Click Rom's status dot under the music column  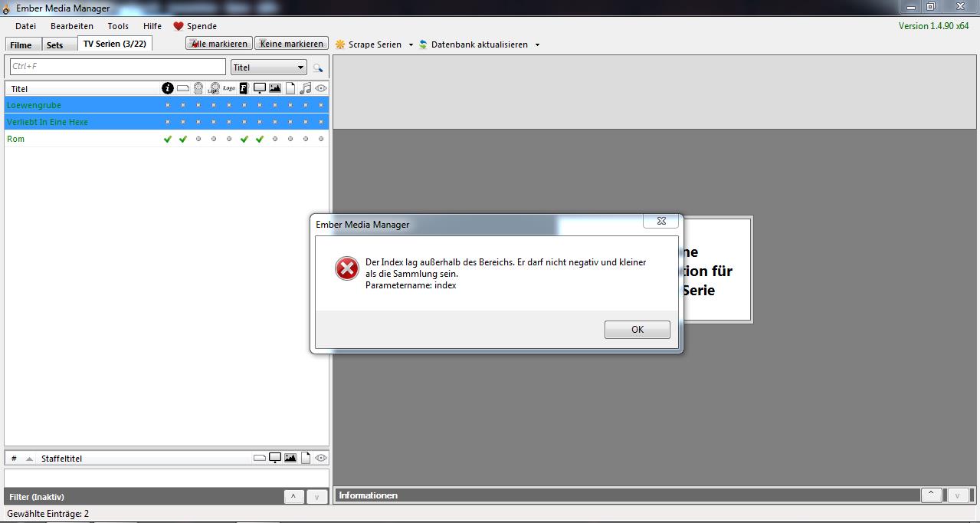pyautogui.click(x=306, y=139)
